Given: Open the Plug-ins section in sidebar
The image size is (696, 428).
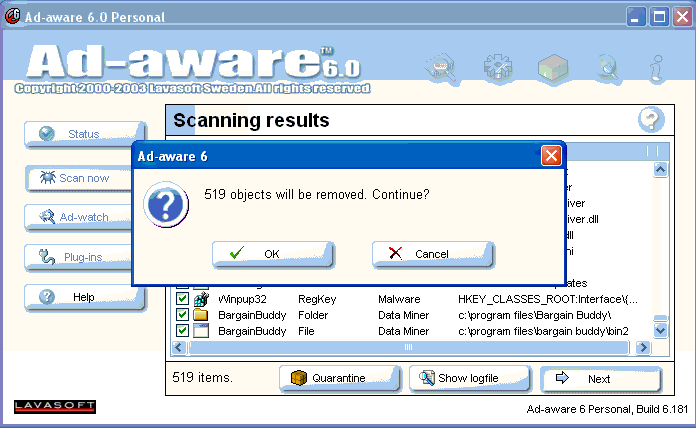Looking at the screenshot, I should 84,257.
